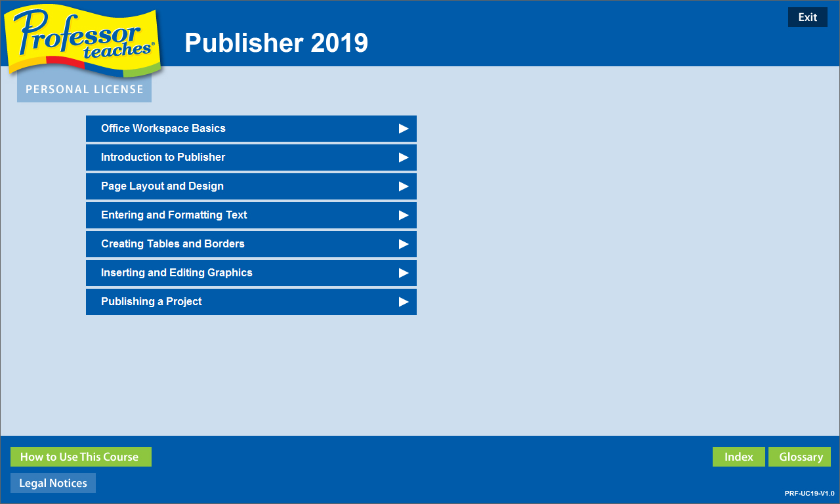Viewport: 840px width, 504px height.
Task: Select the Creating Tables and Borders chapter
Action: tap(173, 244)
